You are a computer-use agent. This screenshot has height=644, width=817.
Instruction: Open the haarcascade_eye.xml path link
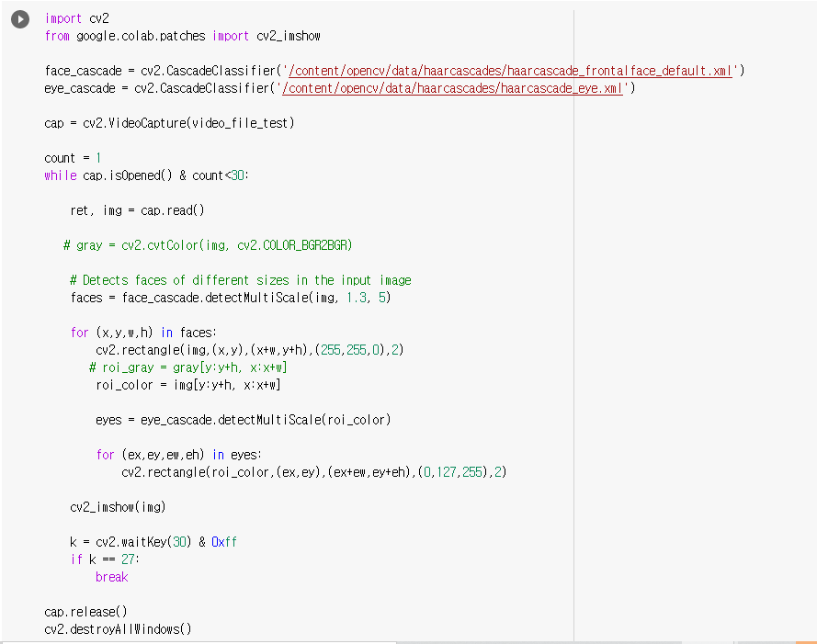452,88
